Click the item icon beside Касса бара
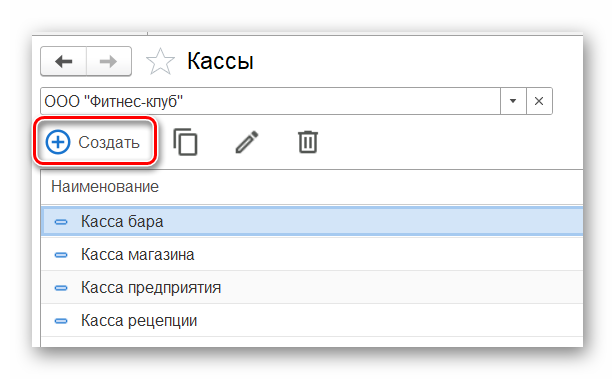The image size is (615, 379). coord(61,222)
